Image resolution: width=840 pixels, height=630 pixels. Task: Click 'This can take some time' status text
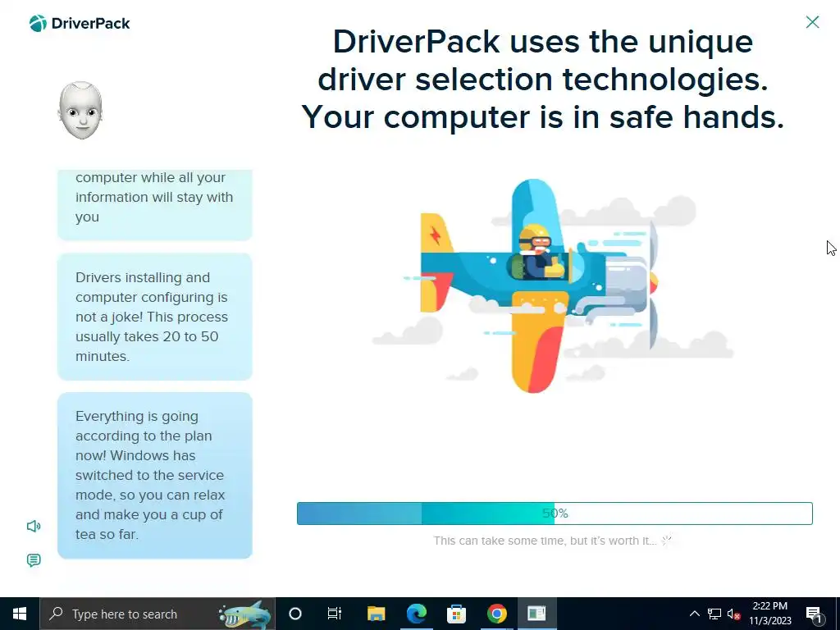point(545,541)
